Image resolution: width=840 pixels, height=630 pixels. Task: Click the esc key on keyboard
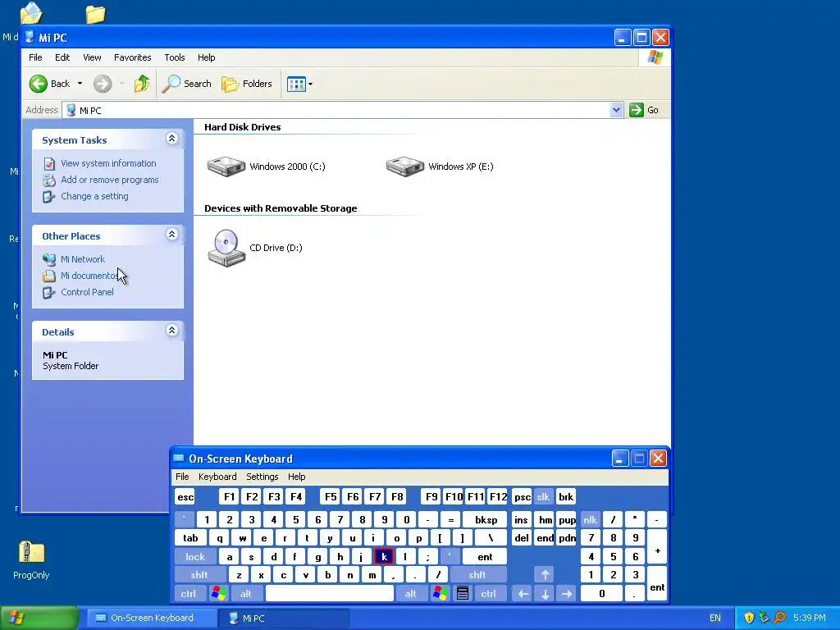185,496
